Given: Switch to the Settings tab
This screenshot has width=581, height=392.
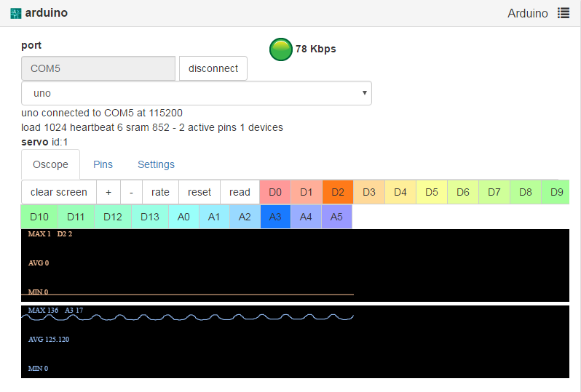Looking at the screenshot, I should pyautogui.click(x=156, y=164).
